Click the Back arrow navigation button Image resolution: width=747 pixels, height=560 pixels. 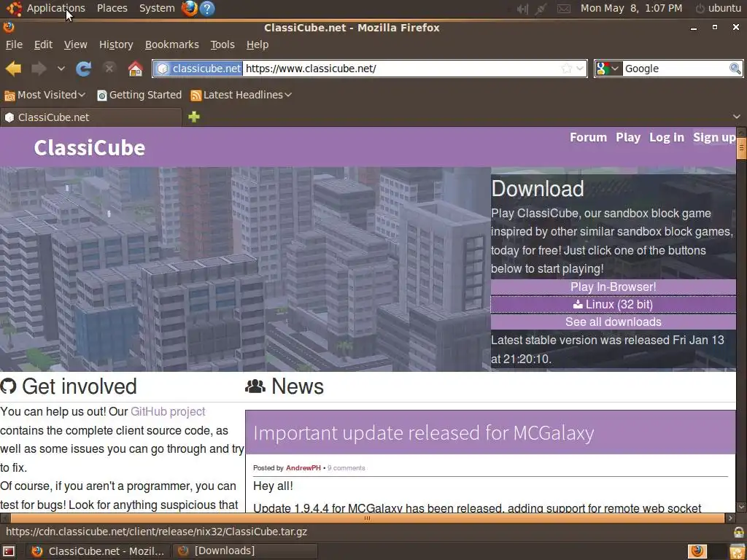pyautogui.click(x=13, y=69)
